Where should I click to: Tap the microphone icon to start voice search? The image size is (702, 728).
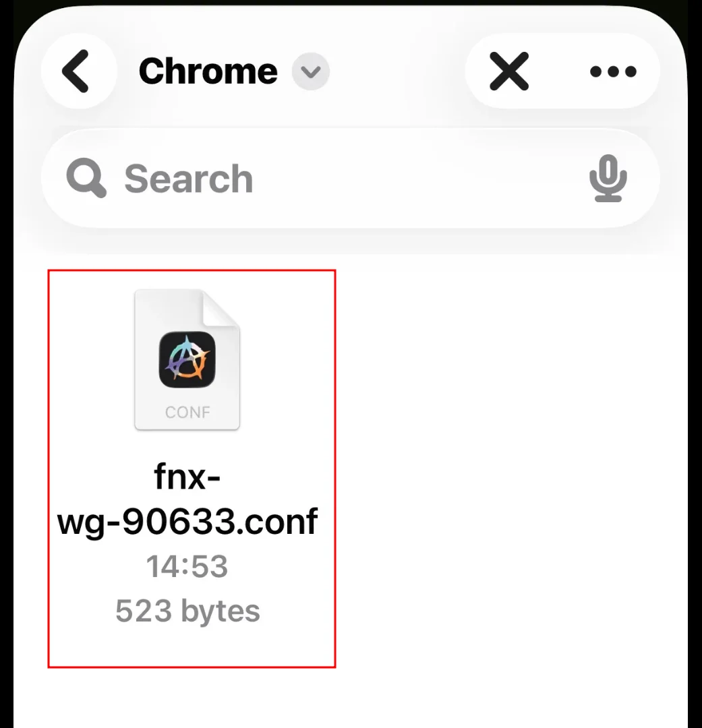pyautogui.click(x=608, y=178)
